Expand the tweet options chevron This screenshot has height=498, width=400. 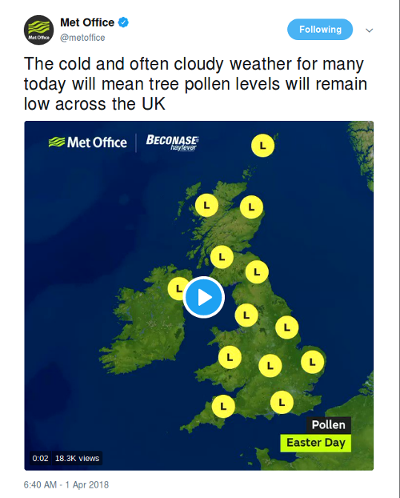[369, 30]
